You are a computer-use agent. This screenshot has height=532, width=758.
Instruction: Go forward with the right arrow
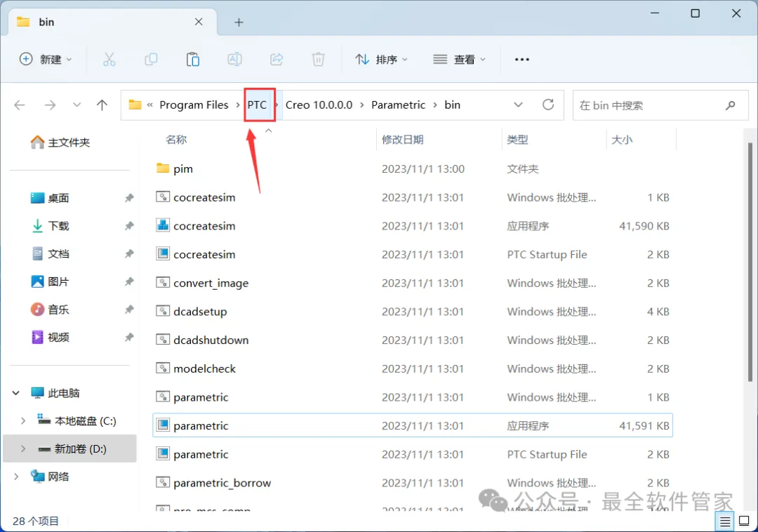[50, 105]
